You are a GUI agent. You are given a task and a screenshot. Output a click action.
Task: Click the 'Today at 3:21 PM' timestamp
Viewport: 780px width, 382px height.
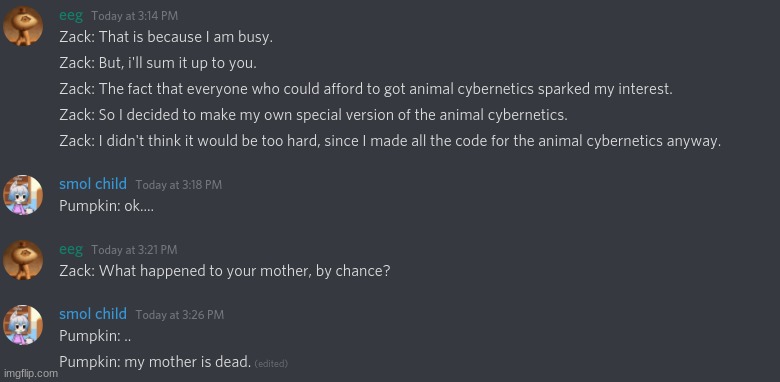click(134, 250)
